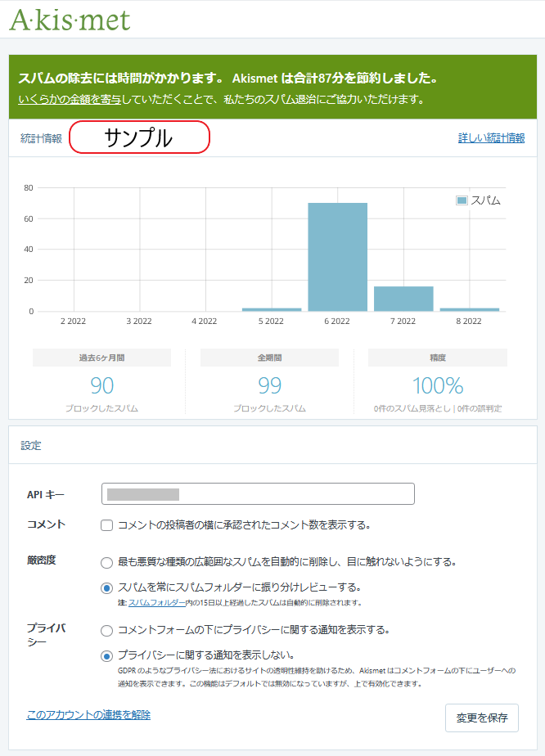Enable approved comment count checkbox

(x=106, y=525)
